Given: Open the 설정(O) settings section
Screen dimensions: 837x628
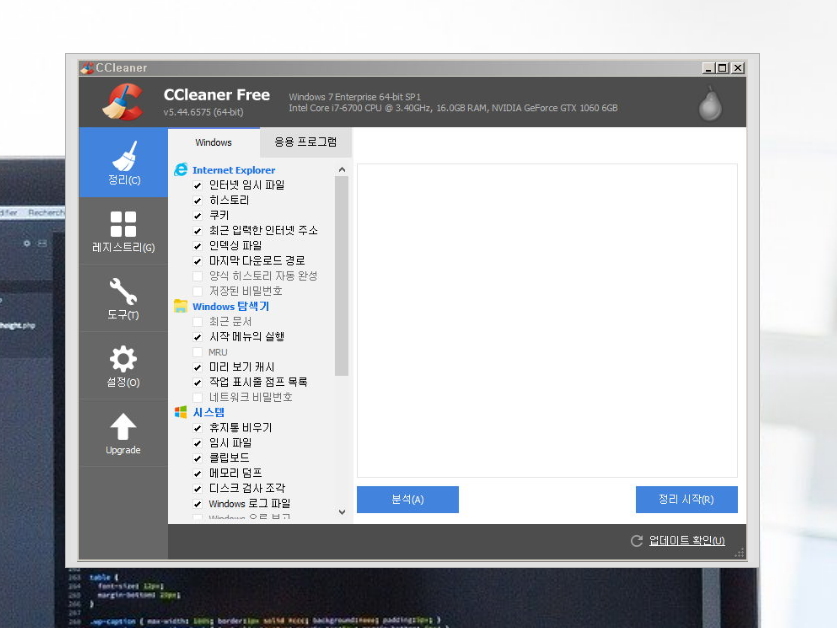Looking at the screenshot, I should (x=123, y=366).
